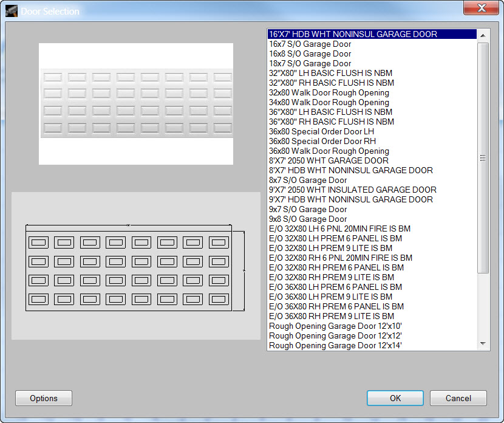The image size is (504, 423).
Task: Select 8'X7' 2050 WHT GARAGE DOOR
Action: click(x=372, y=160)
